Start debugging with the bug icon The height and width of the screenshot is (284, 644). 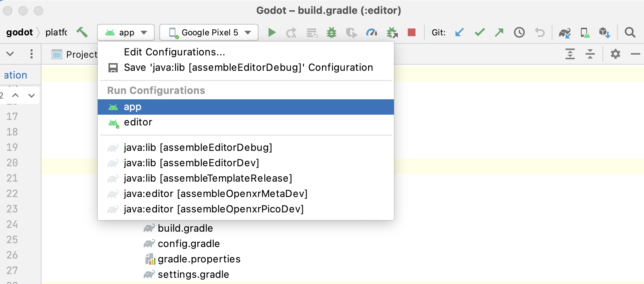coord(332,32)
